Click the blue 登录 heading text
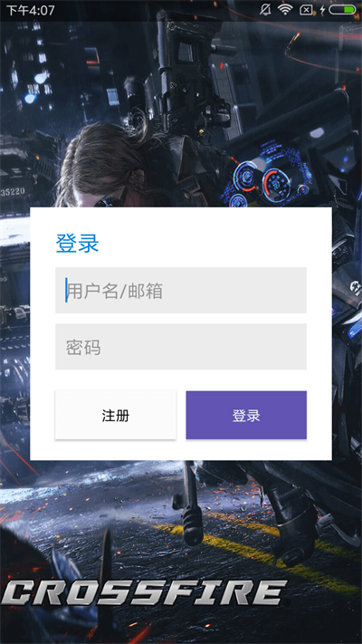 [77, 243]
